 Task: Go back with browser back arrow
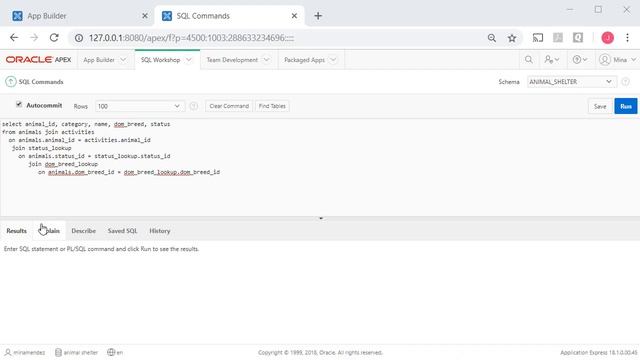(x=14, y=38)
